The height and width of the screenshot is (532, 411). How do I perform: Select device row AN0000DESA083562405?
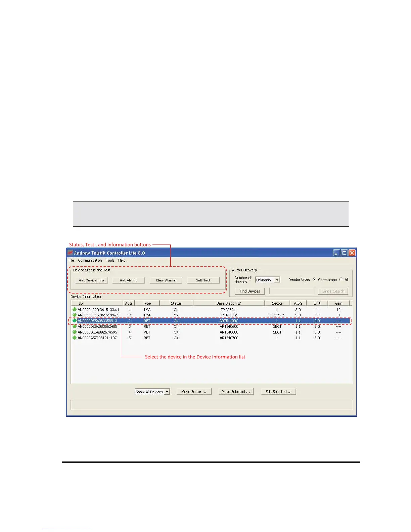tap(211, 326)
